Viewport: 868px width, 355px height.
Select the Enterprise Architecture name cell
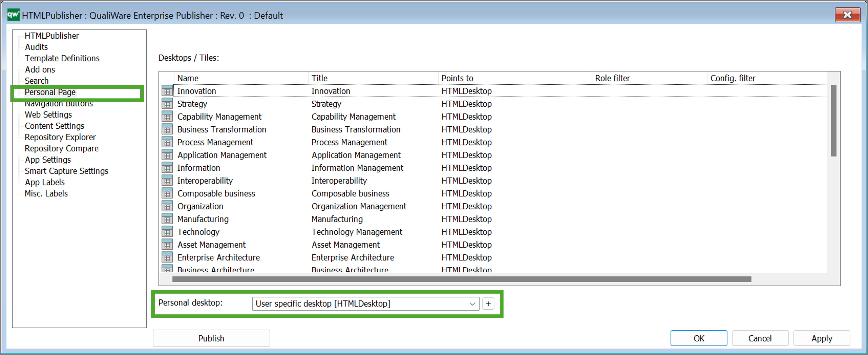pos(218,257)
